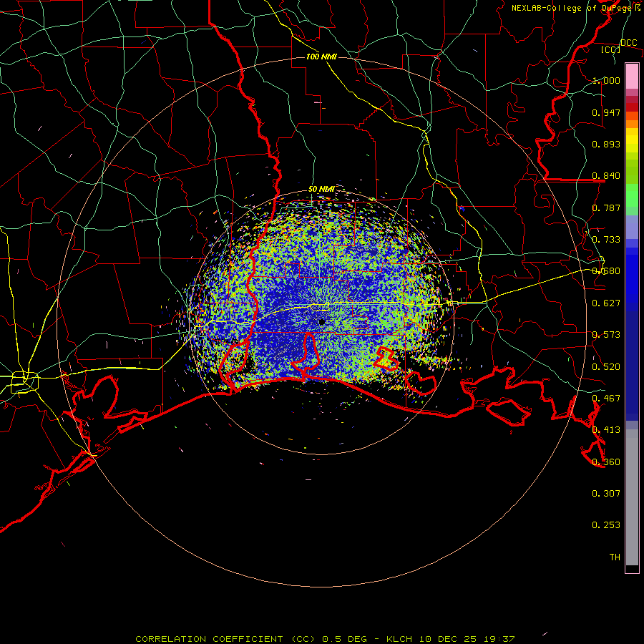Click the 0.893 scale value

[x=606, y=144]
